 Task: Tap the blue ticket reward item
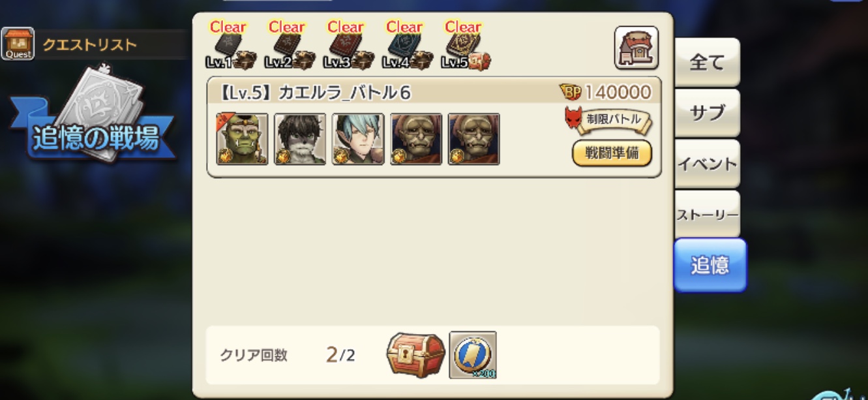pos(473,355)
